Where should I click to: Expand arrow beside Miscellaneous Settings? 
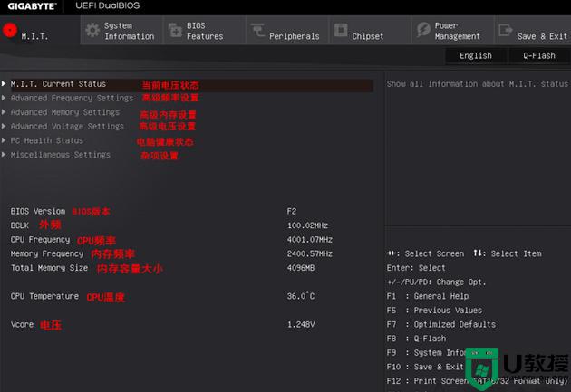4,155
